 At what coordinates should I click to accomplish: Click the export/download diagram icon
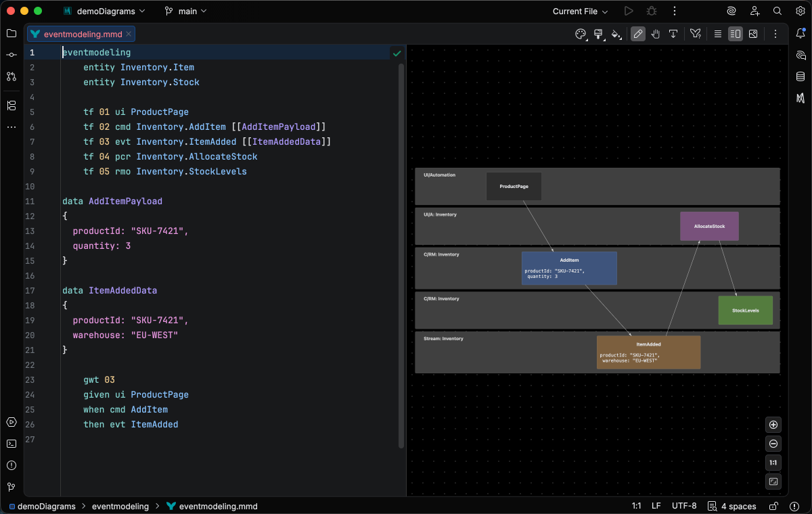tap(673, 34)
